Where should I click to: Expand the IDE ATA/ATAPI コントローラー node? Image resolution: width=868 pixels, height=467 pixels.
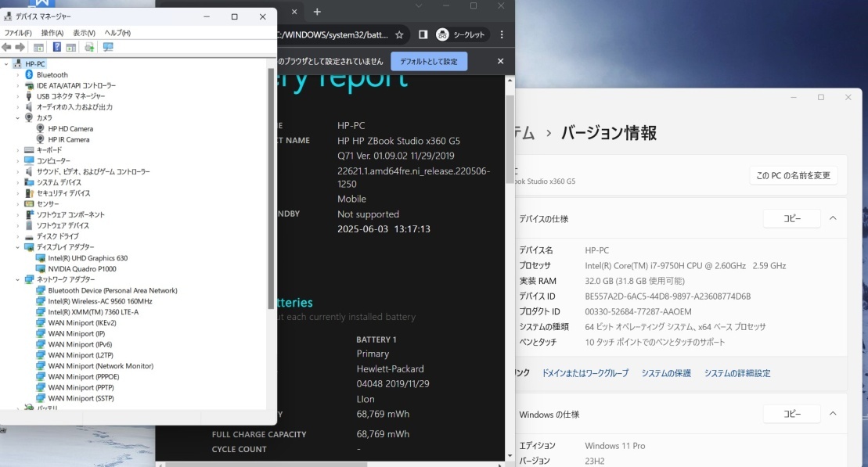(x=17, y=86)
